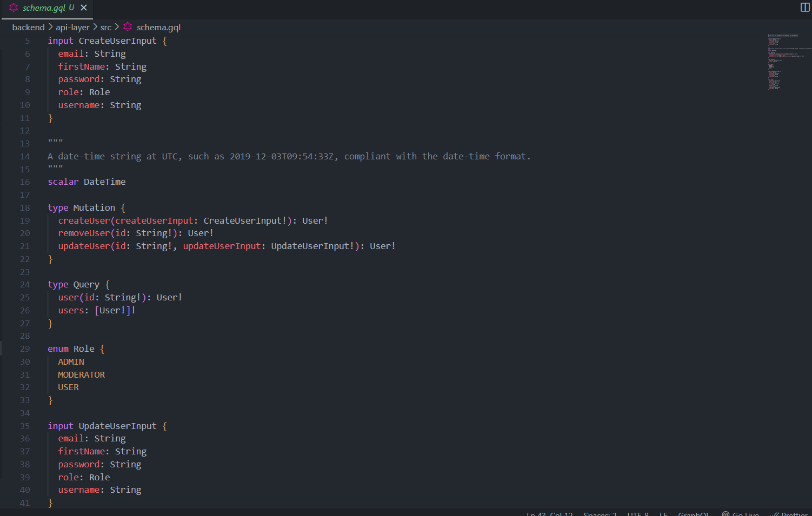The image size is (812, 516).
Task: Click 'user(id: String!): User!' query field
Action: 120,297
